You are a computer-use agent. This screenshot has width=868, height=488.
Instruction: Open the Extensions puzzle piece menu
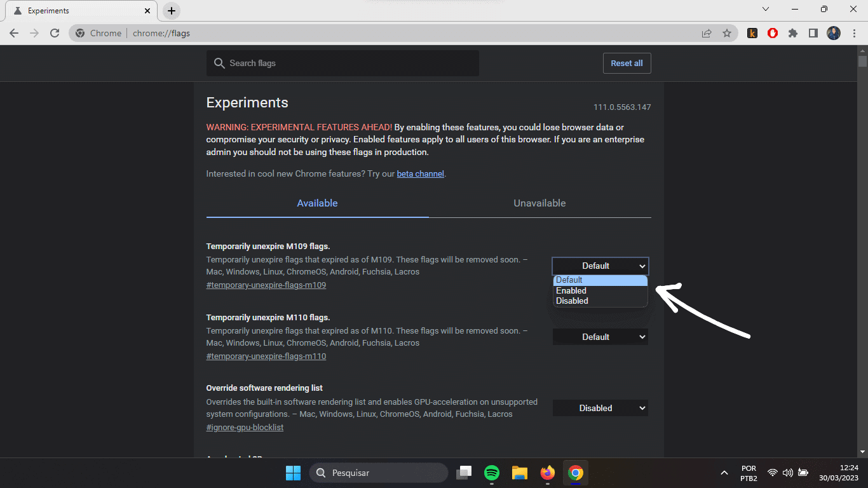[x=793, y=33]
